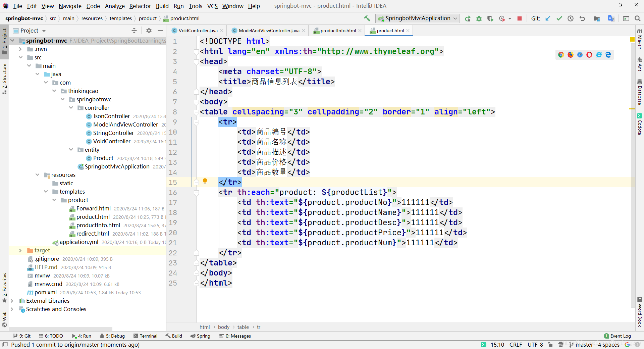Start debugging with the bug icon
Screen dimensions: 644x349
[x=479, y=18]
